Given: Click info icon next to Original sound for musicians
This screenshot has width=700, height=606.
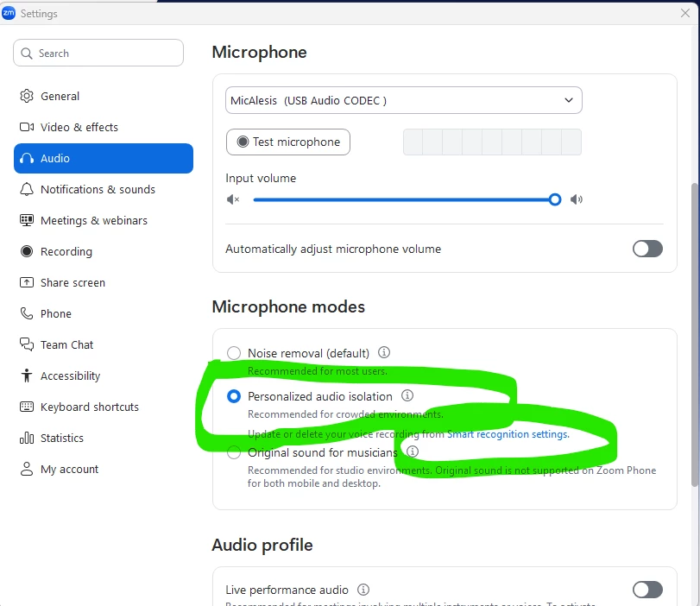Looking at the screenshot, I should [x=413, y=451].
